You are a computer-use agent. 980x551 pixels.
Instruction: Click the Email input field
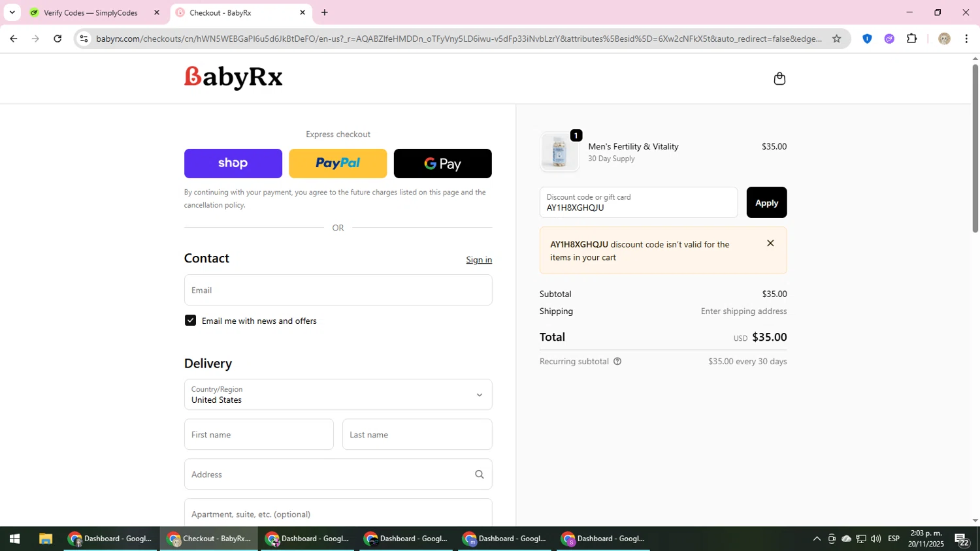point(338,290)
